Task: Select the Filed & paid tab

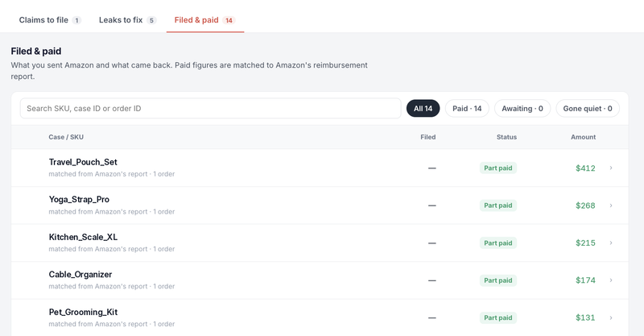Action: (205, 20)
